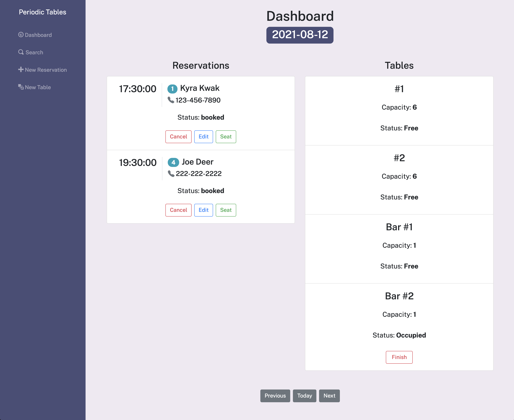The height and width of the screenshot is (420, 514).
Task: Open the Periodic Tables home link
Action: pos(43,12)
